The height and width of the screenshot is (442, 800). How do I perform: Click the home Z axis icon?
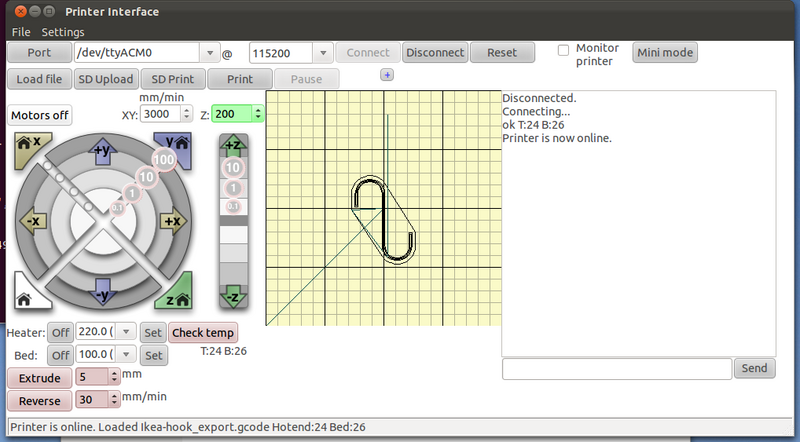click(x=180, y=296)
